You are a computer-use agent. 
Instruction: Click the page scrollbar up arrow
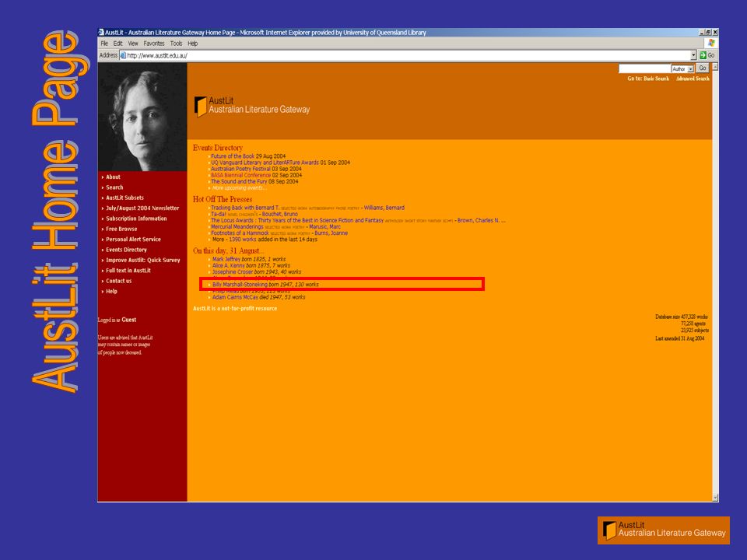point(715,67)
